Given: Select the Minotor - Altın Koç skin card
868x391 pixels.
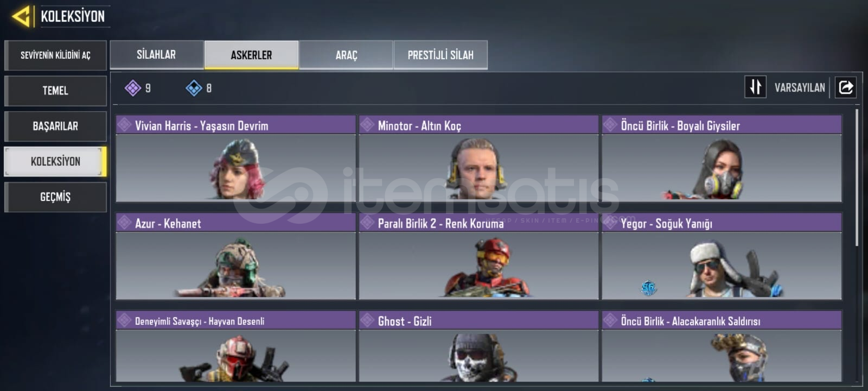Looking at the screenshot, I should pyautogui.click(x=478, y=159).
